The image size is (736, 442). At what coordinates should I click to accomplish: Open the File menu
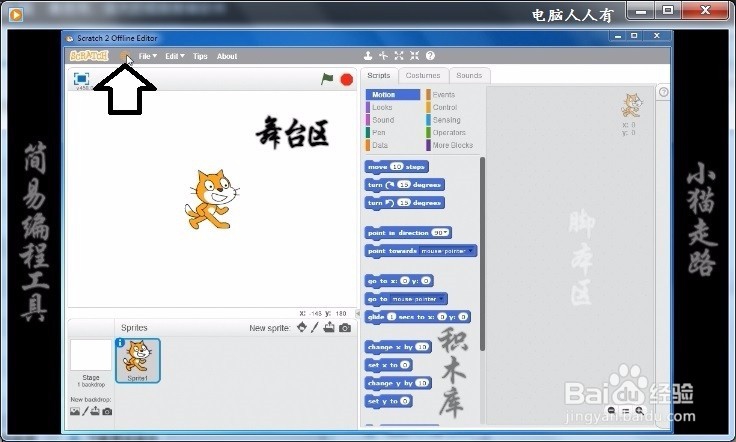point(147,56)
